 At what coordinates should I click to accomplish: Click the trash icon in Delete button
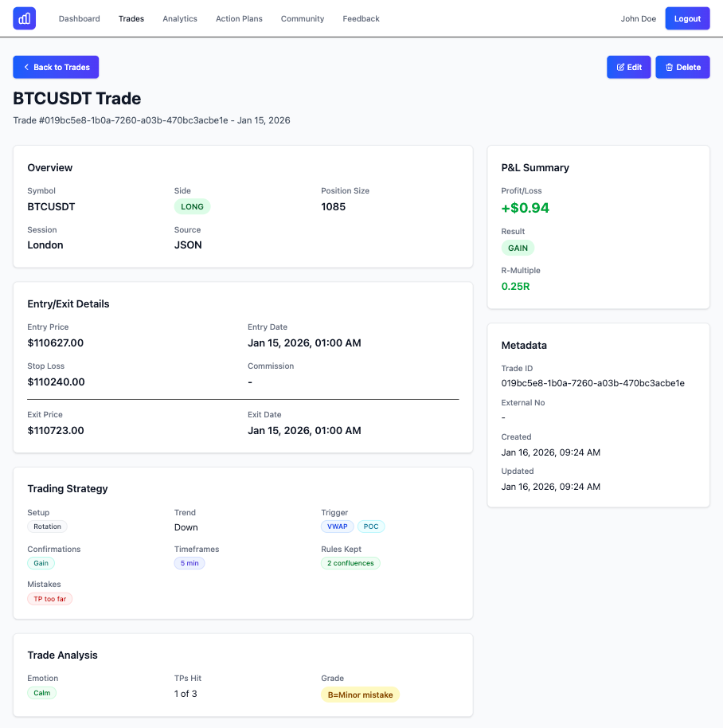(669, 68)
